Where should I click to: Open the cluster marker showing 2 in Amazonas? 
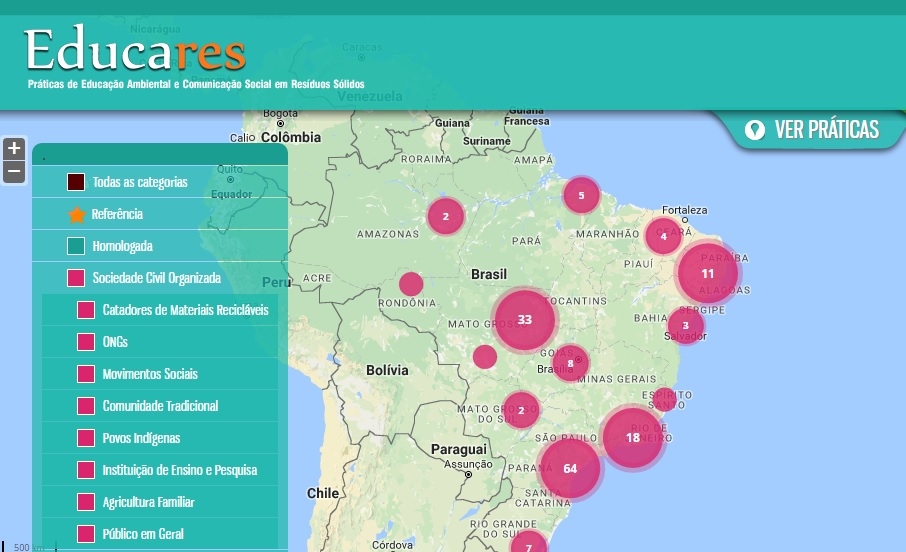[445, 216]
